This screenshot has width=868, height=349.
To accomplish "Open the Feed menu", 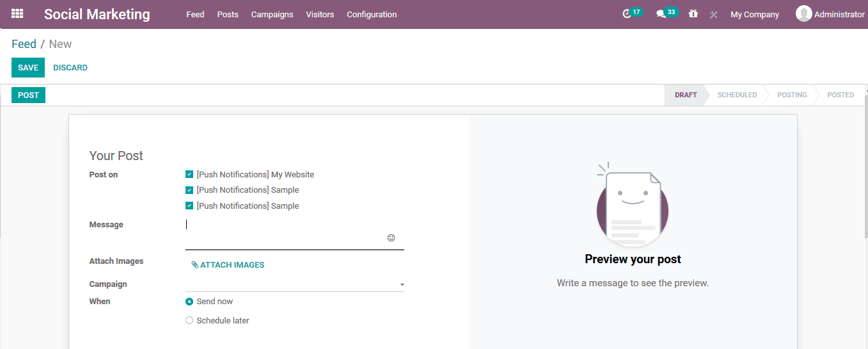I will (x=195, y=14).
